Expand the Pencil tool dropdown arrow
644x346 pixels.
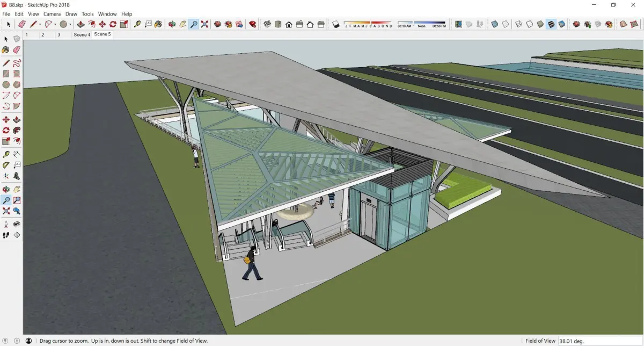tap(40, 24)
